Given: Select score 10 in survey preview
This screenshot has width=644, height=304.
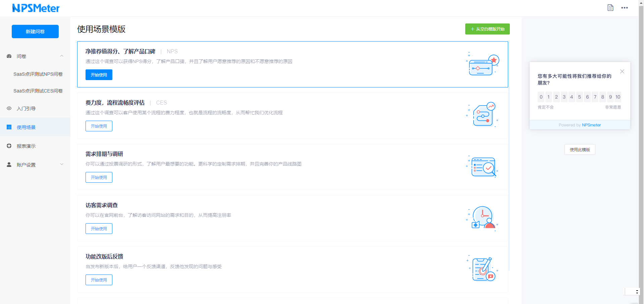Looking at the screenshot, I should tap(618, 97).
